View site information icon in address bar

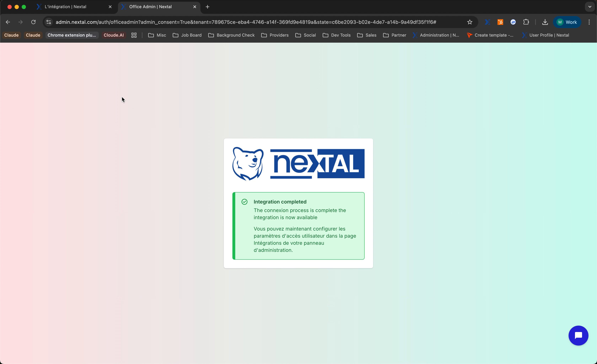coord(49,22)
